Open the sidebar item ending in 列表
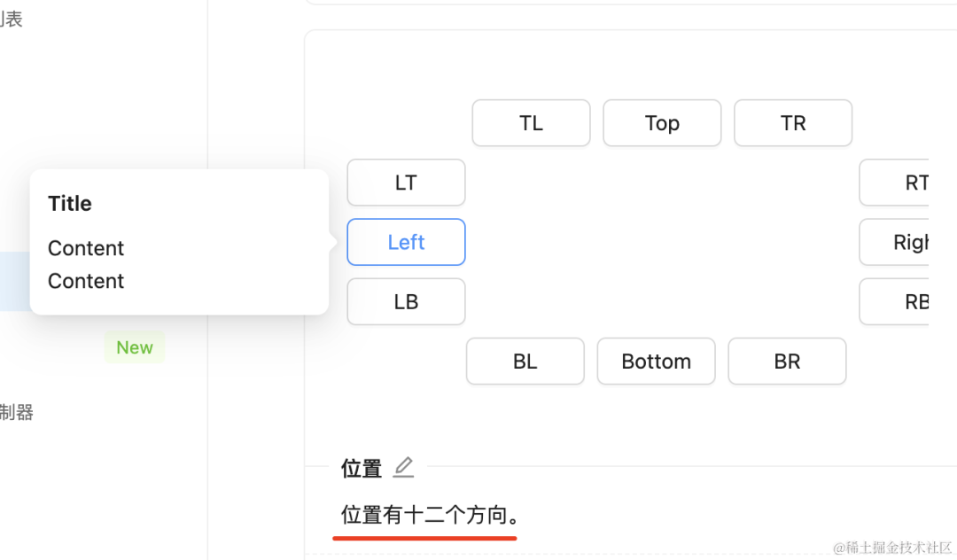957x560 pixels. (x=11, y=19)
